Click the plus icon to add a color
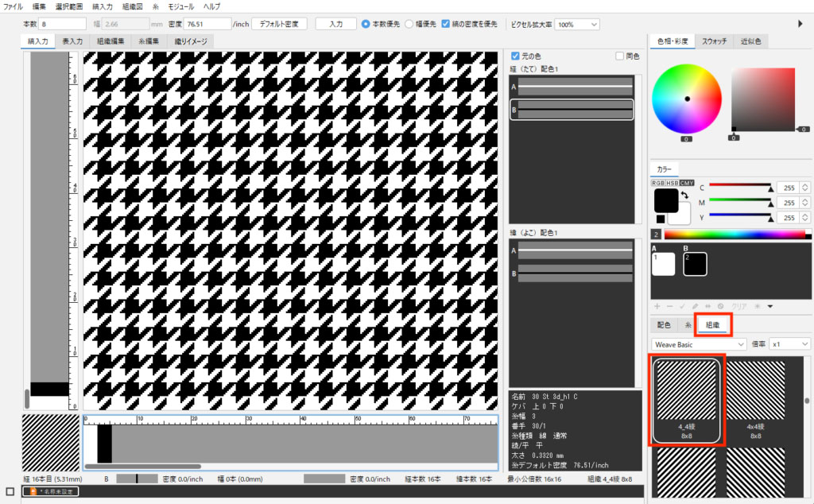Screen dimensions: 814x504 (x=657, y=306)
